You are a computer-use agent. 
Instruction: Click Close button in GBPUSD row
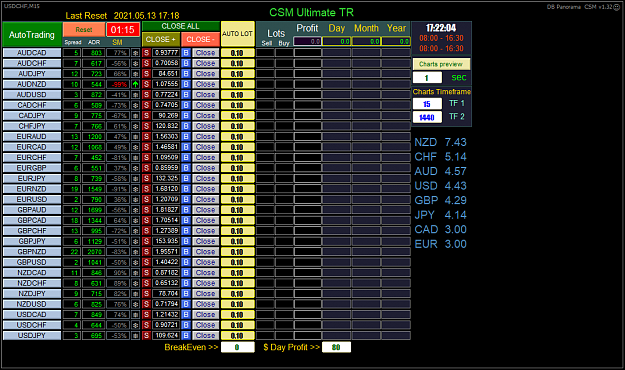tap(205, 262)
